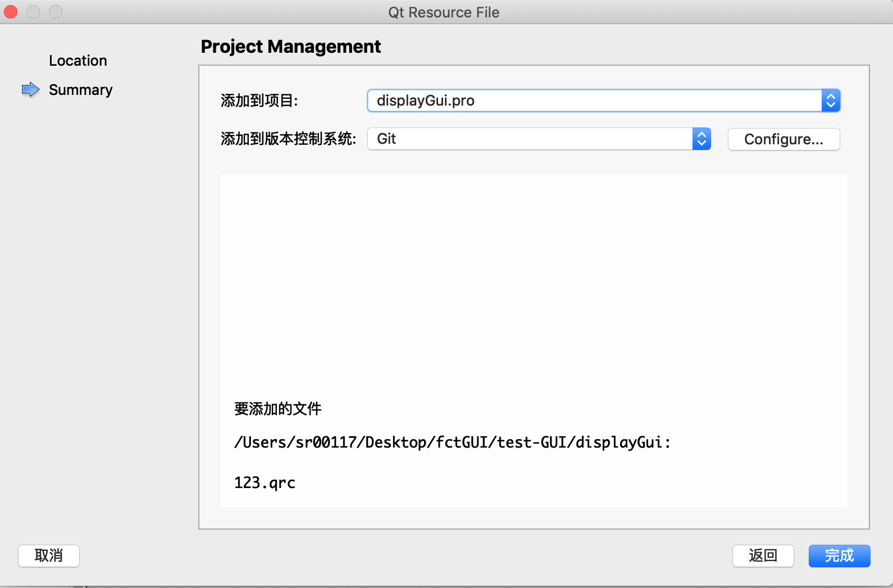This screenshot has height=588, width=893.
Task: Click the stepper arrows on the Git dropdown
Action: [x=701, y=139]
